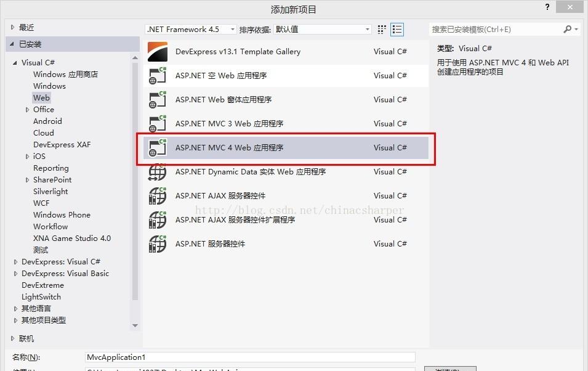Choose ASP.NET 空 Web 应用程序 text

point(221,75)
